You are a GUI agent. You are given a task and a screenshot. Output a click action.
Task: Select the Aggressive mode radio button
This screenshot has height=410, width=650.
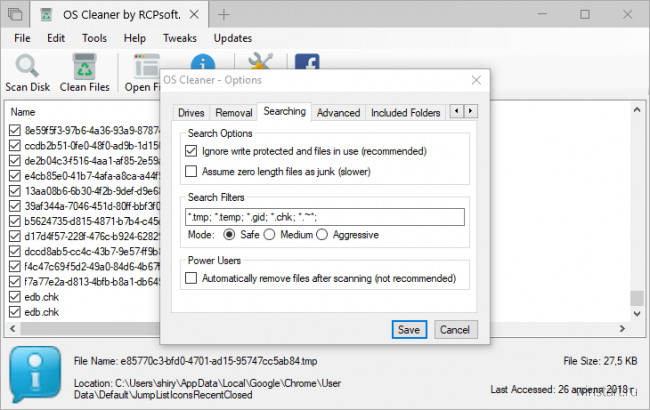coord(322,235)
